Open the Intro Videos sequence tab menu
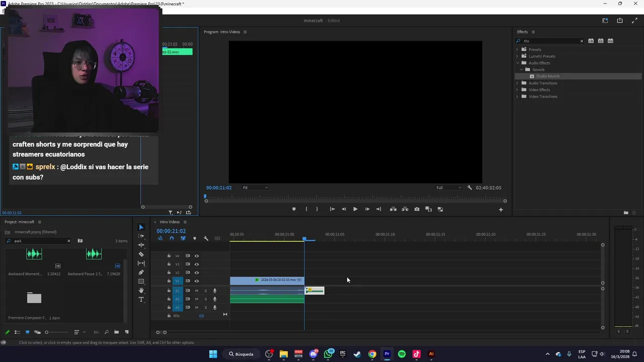This screenshot has width=644, height=362. pyautogui.click(x=185, y=222)
